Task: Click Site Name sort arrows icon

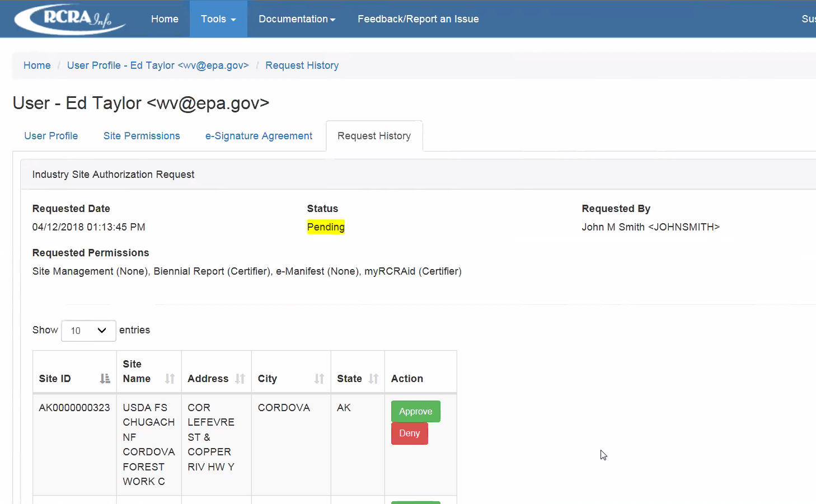Action: pyautogui.click(x=170, y=379)
